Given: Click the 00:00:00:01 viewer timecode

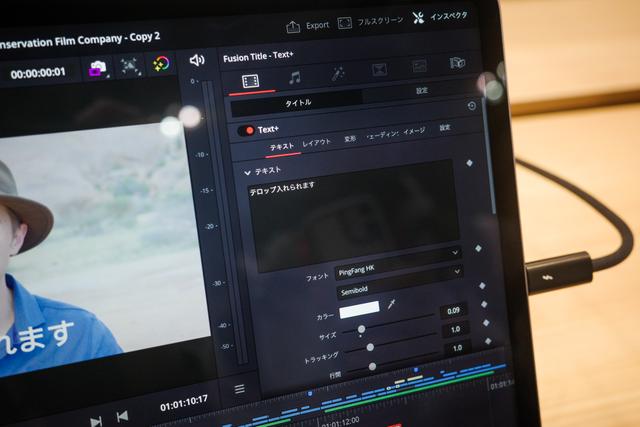Looking at the screenshot, I should point(38,73).
